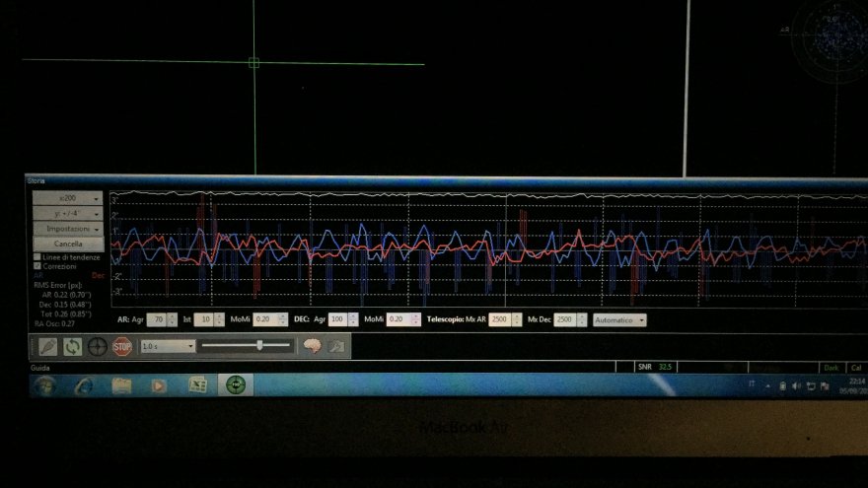Open Internet Explorer from the taskbar
The image size is (868, 488).
[81, 385]
